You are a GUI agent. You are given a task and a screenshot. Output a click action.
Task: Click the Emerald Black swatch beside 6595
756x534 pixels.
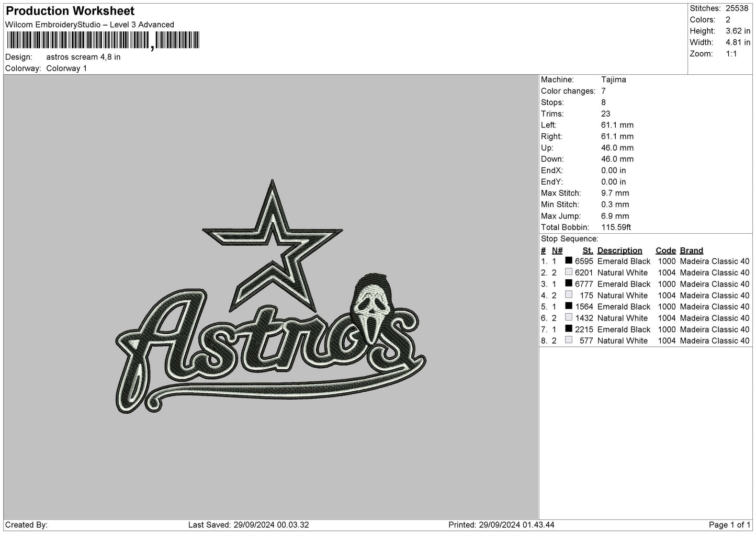click(x=569, y=260)
